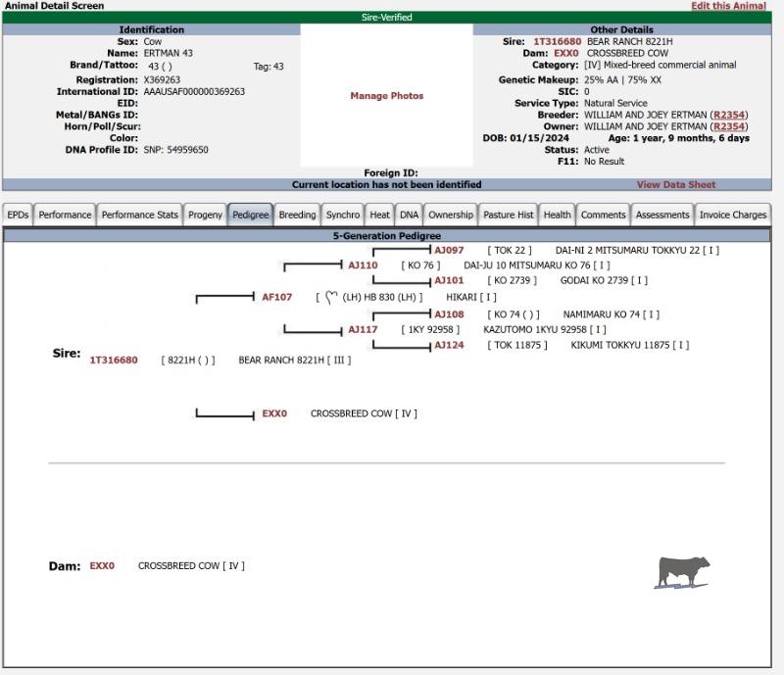
Task: Click Manage Photos link
Action: [387, 96]
